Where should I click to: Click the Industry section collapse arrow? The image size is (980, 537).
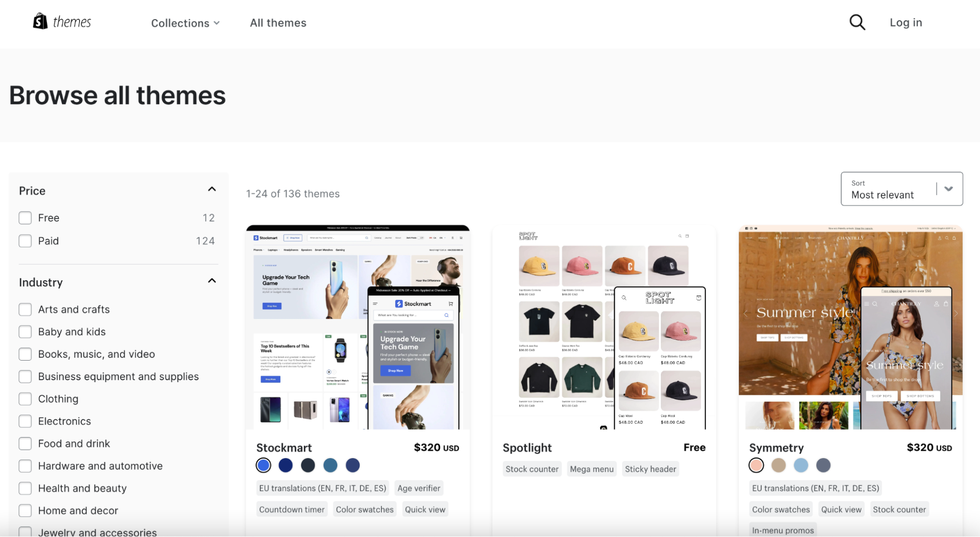[x=212, y=282]
